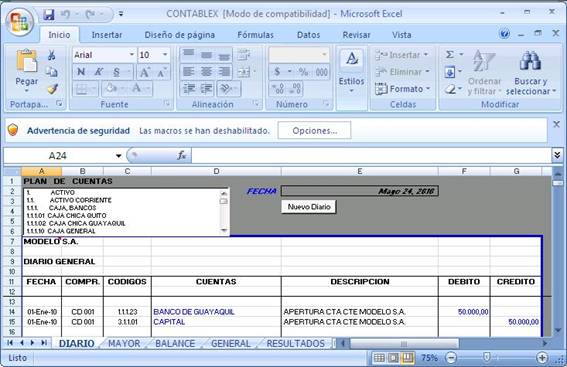
Task: Open the RESULTADOS sheet tab
Action: 295,343
